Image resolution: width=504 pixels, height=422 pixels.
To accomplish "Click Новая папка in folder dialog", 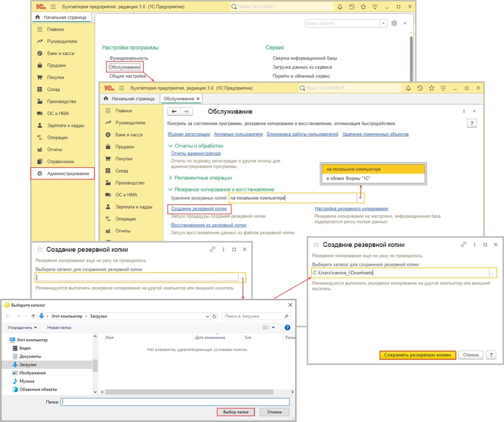I will tap(59, 327).
